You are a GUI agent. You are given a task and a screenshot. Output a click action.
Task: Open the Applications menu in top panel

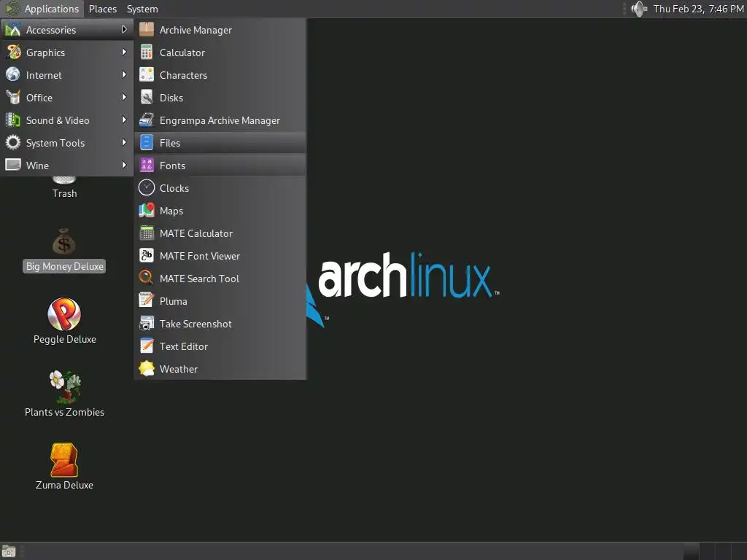(42, 9)
